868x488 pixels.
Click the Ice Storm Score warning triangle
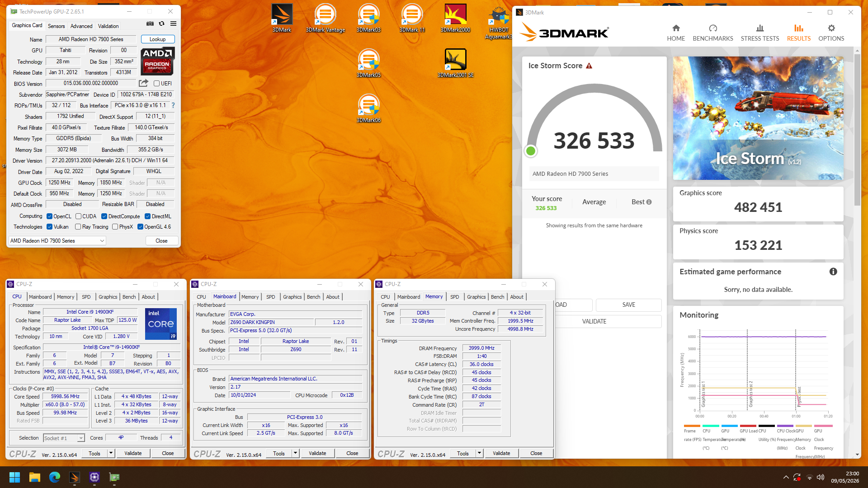[x=589, y=66]
